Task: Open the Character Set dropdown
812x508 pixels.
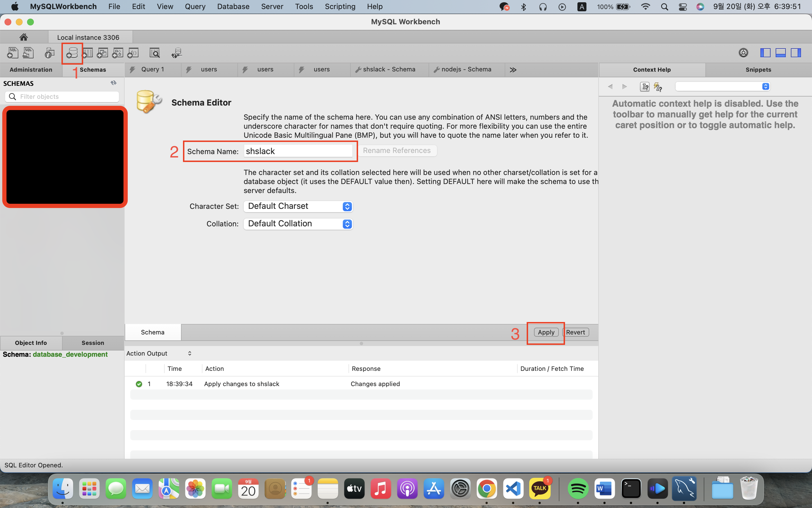Action: tap(298, 206)
